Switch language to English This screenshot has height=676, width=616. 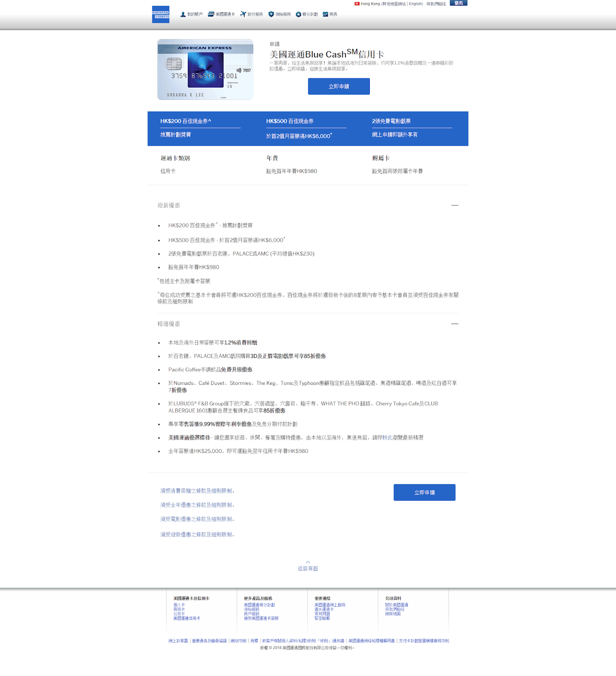(x=415, y=4)
